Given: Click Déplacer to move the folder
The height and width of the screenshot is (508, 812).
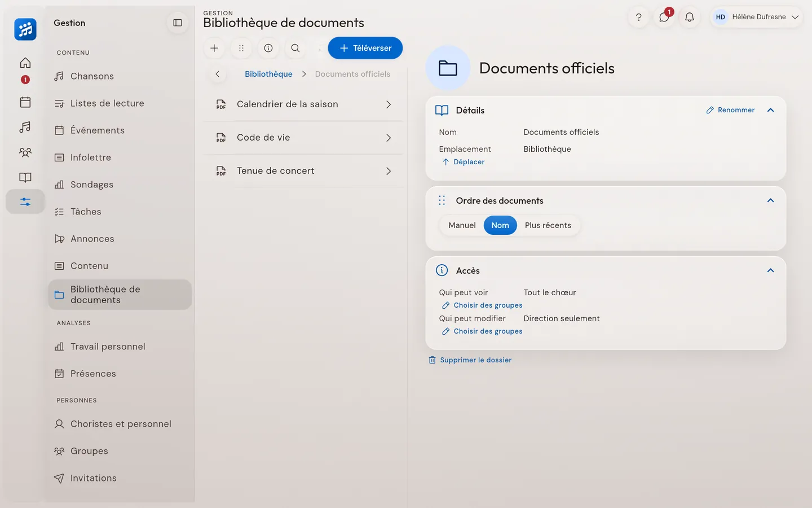Looking at the screenshot, I should point(463,162).
